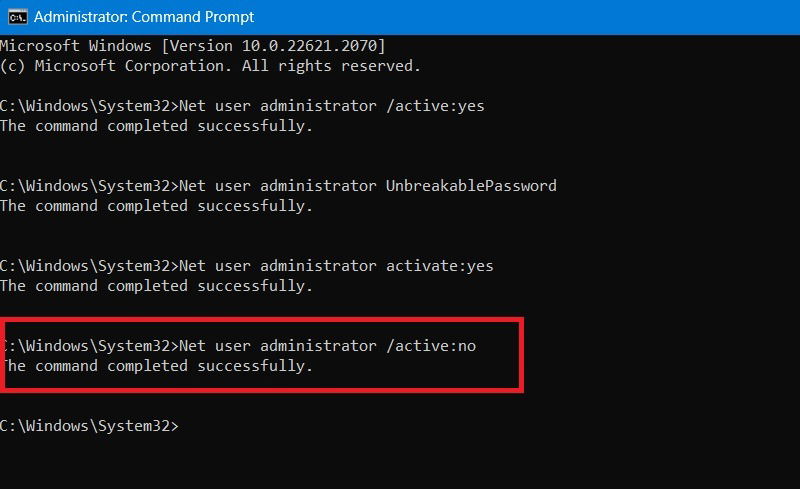This screenshot has width=800, height=489.
Task: Click the "Administrator: Command Prompt" window title
Action: pyautogui.click(x=144, y=17)
